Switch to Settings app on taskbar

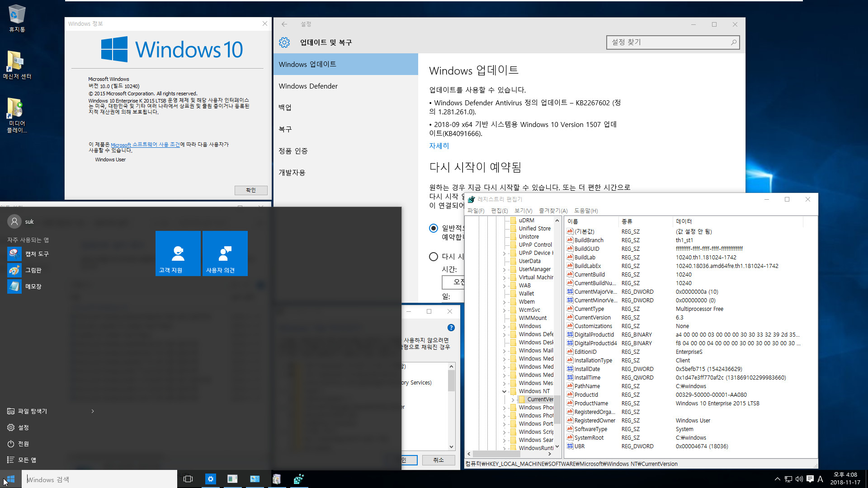(x=211, y=479)
